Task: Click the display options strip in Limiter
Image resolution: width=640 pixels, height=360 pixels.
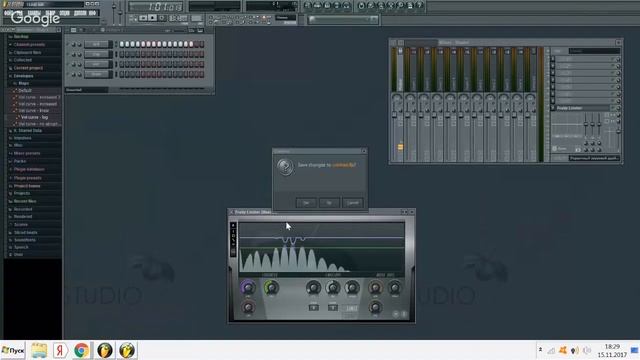Action: pyautogui.click(x=233, y=240)
